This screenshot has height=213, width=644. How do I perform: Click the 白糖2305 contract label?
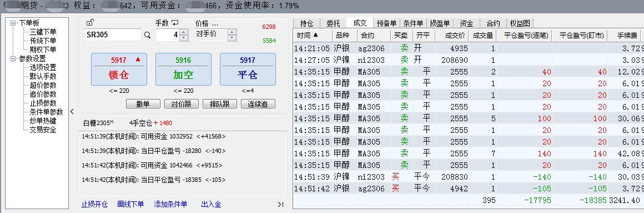[x=98, y=122]
